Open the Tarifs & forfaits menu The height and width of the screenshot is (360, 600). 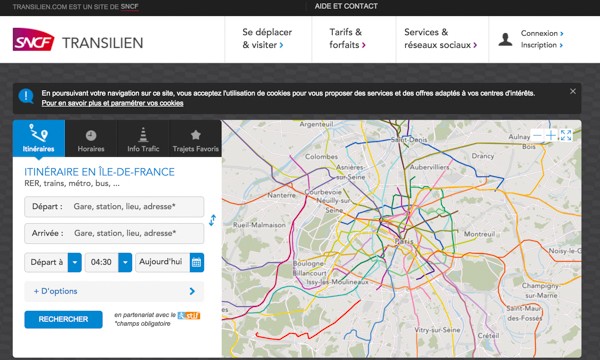pos(347,38)
